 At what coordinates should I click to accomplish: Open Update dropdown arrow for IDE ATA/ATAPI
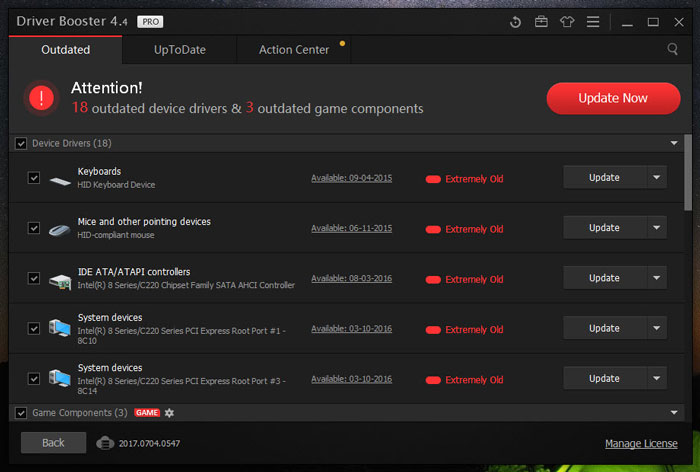click(657, 278)
